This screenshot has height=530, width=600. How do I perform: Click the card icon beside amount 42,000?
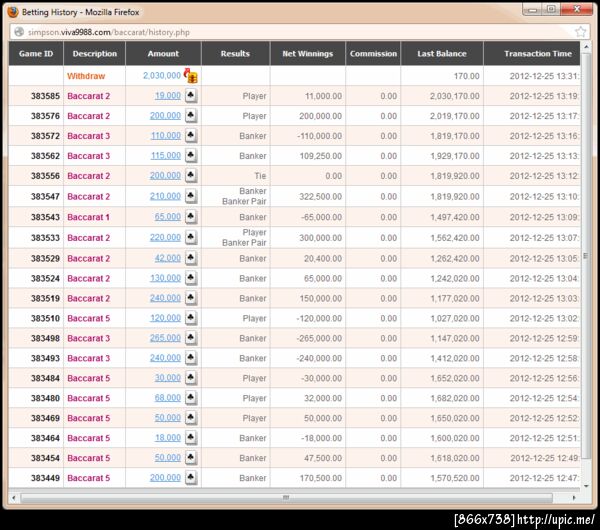coord(191,258)
